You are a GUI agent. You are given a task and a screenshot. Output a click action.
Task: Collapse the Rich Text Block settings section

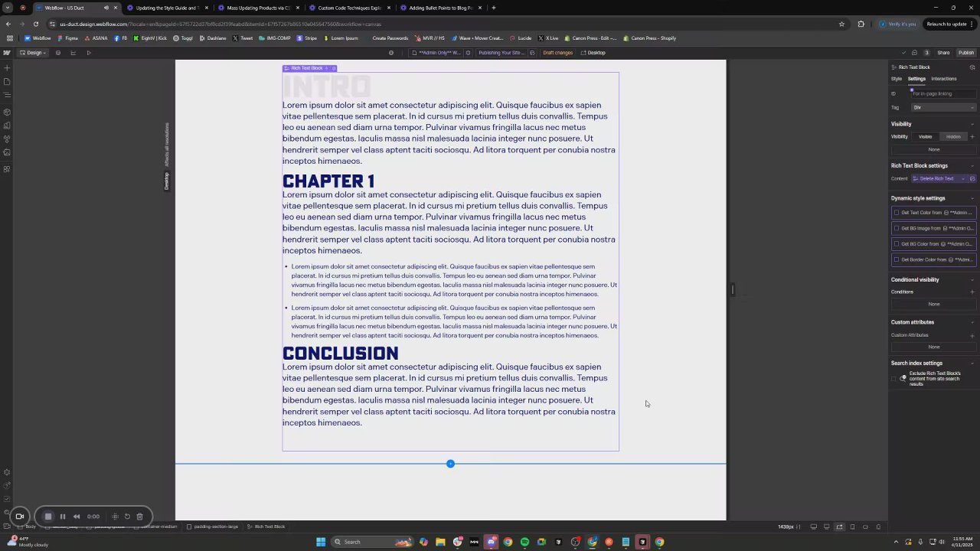pos(972,165)
